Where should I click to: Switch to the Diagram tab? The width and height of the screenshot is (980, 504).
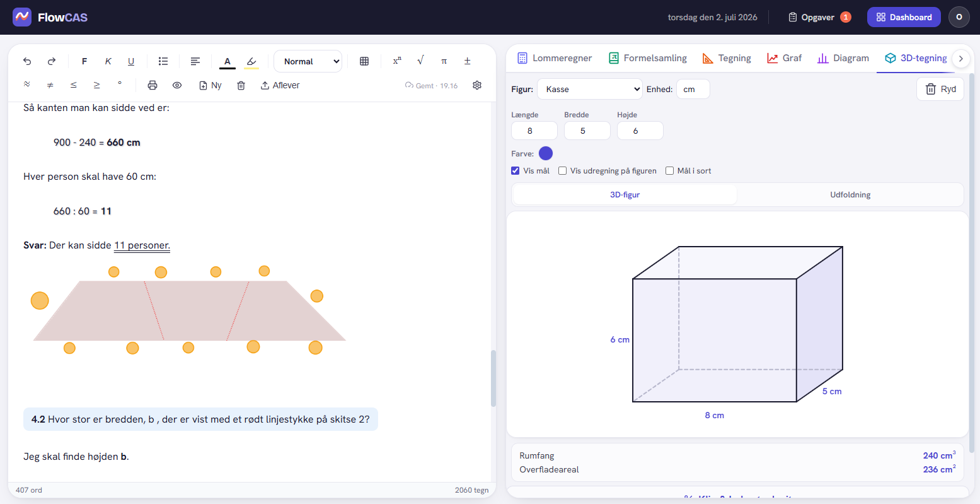(x=843, y=58)
